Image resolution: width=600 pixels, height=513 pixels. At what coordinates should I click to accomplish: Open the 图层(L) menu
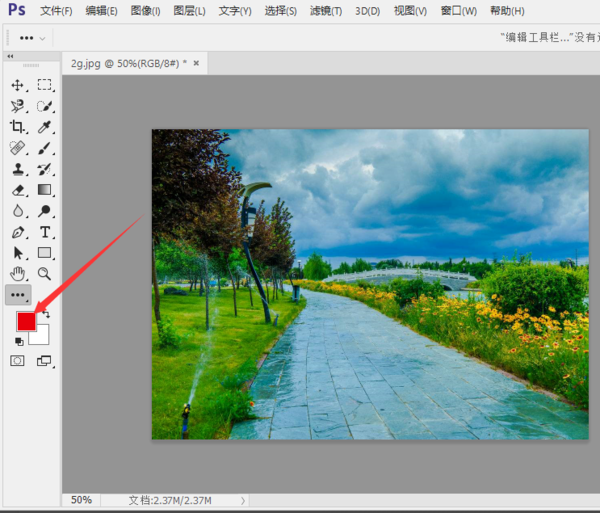coord(189,11)
